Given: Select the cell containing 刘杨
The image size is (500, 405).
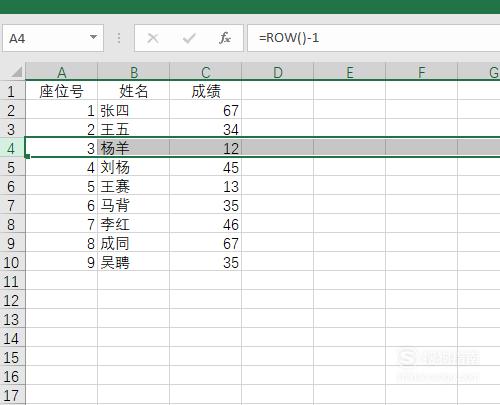Looking at the screenshot, I should coord(134,167).
